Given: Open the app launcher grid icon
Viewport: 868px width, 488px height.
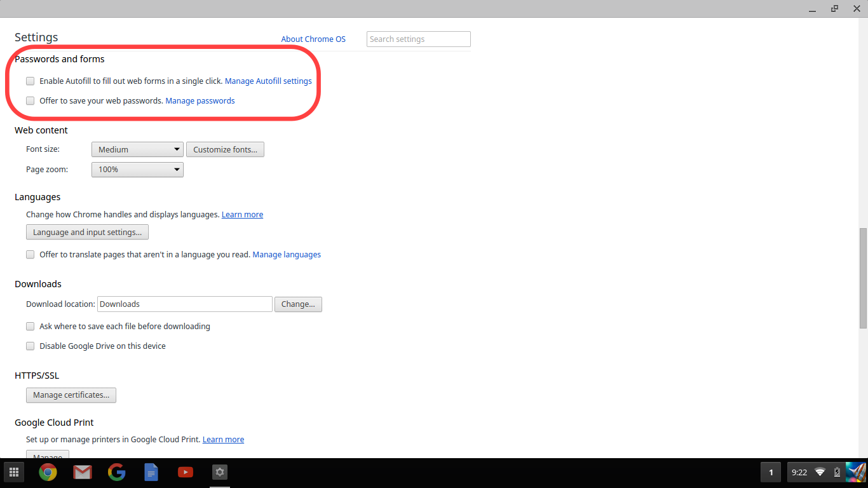Looking at the screenshot, I should point(14,472).
